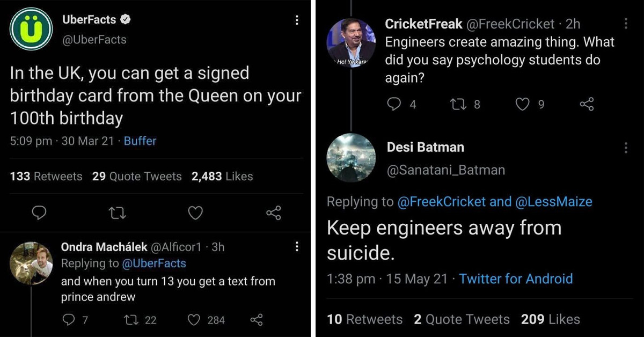Open Desi Batman's profile picture
This screenshot has height=337, width=644.
(352, 158)
